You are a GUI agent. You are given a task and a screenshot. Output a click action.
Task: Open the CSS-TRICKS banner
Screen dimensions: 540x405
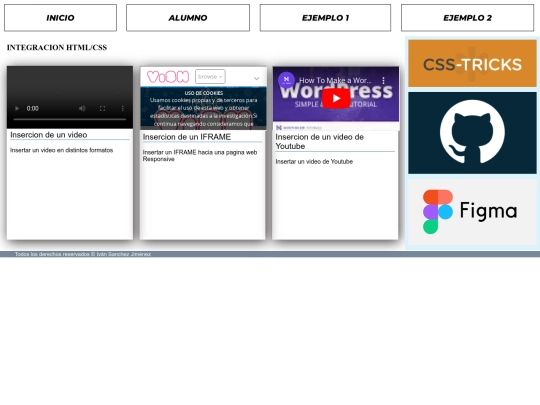472,64
